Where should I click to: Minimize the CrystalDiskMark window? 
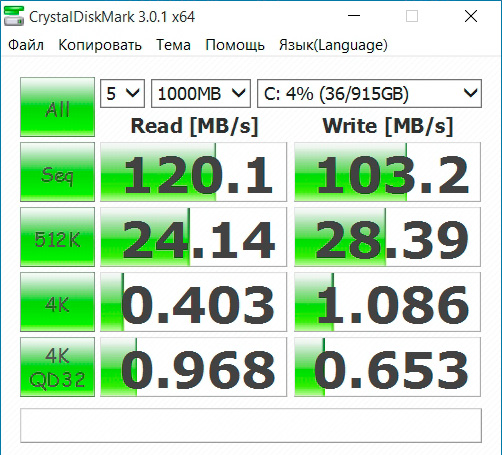pyautogui.click(x=354, y=16)
